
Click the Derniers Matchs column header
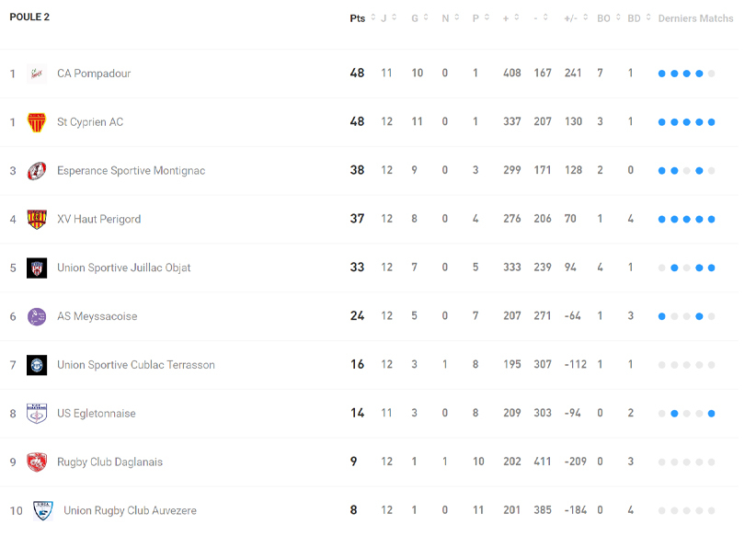[x=695, y=18]
